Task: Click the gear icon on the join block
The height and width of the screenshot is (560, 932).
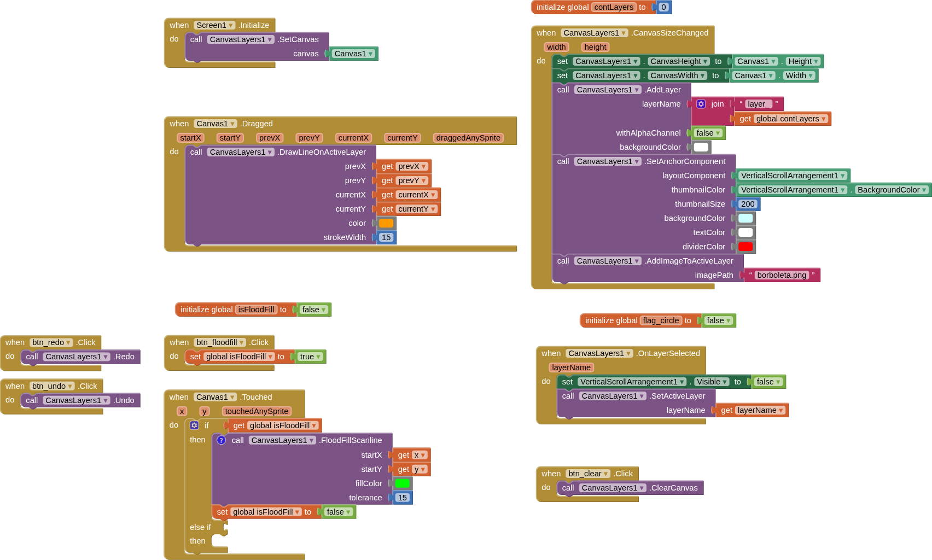Action: pos(701,104)
